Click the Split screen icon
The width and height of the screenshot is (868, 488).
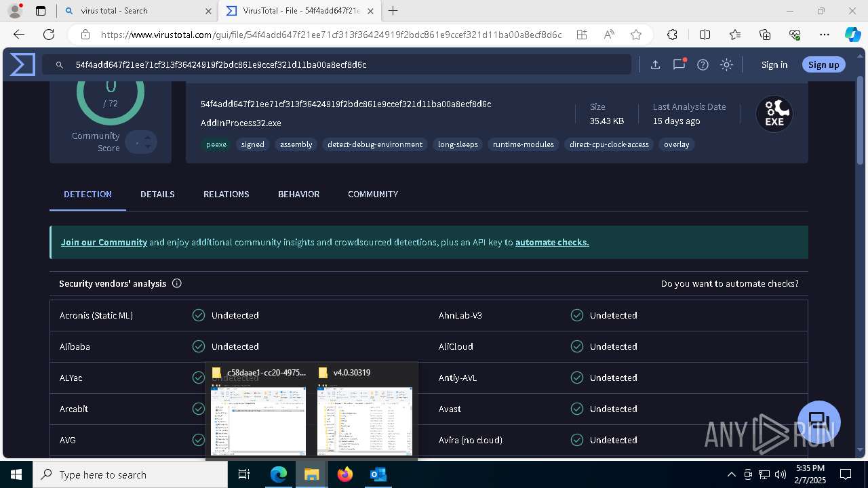tap(705, 35)
